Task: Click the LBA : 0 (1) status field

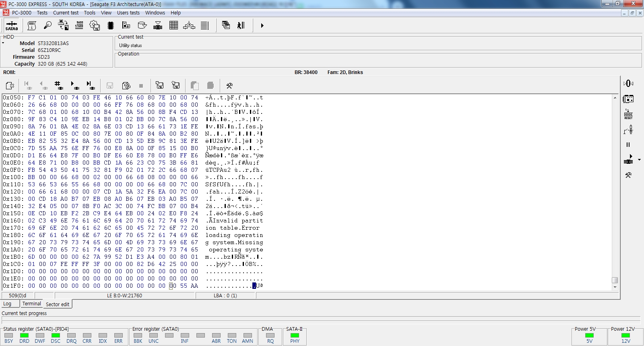Action: pos(225,295)
